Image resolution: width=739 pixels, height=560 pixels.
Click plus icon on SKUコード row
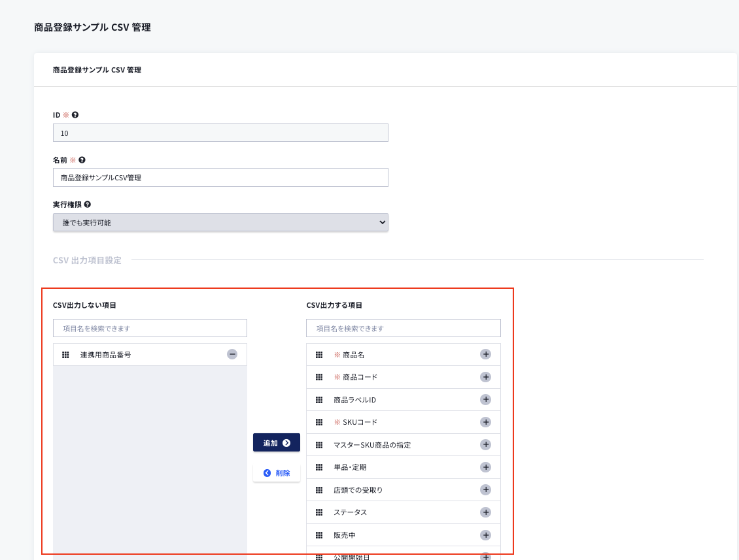point(485,422)
